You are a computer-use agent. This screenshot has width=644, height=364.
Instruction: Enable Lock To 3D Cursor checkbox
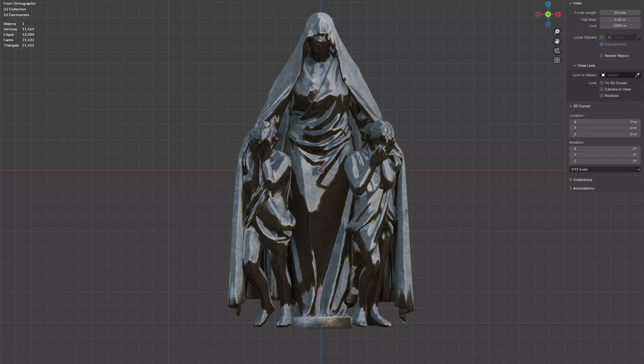[x=602, y=83]
